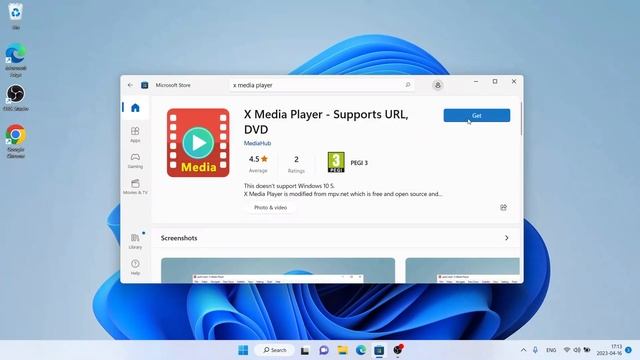The width and height of the screenshot is (640, 360).
Task: Open the Wi-Fi network tray icon
Action: tap(567, 350)
